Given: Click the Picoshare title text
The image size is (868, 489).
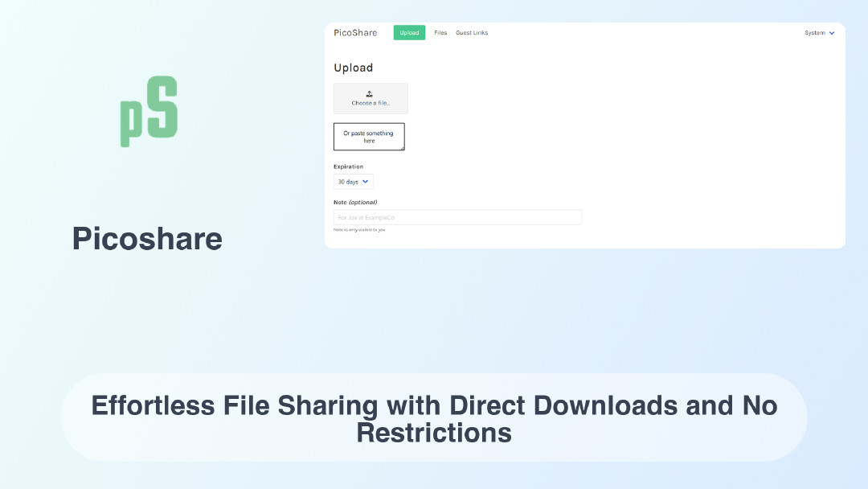Looking at the screenshot, I should 147,239.
